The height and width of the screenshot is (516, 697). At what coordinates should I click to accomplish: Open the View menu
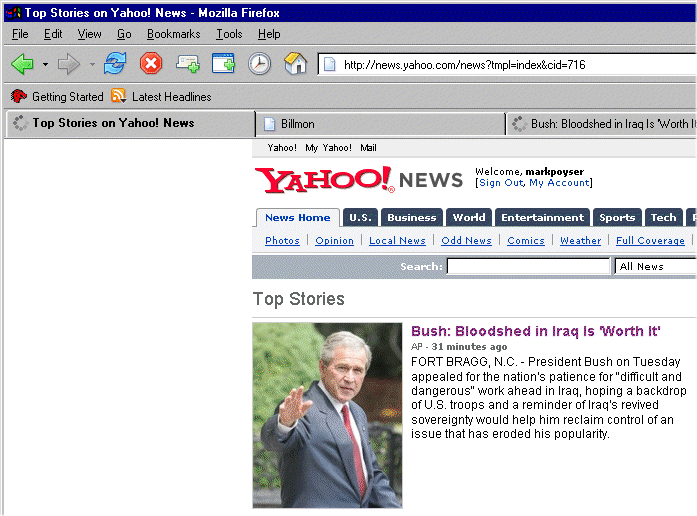click(x=89, y=34)
